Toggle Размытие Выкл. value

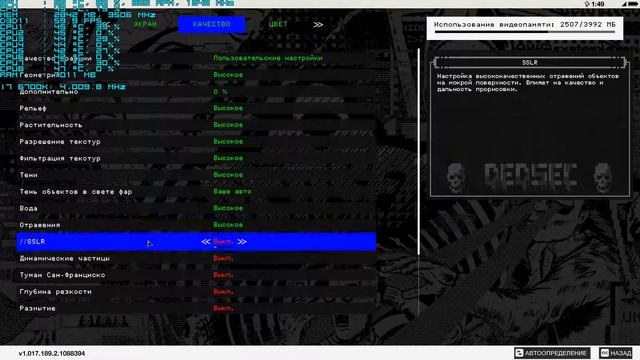223,309
